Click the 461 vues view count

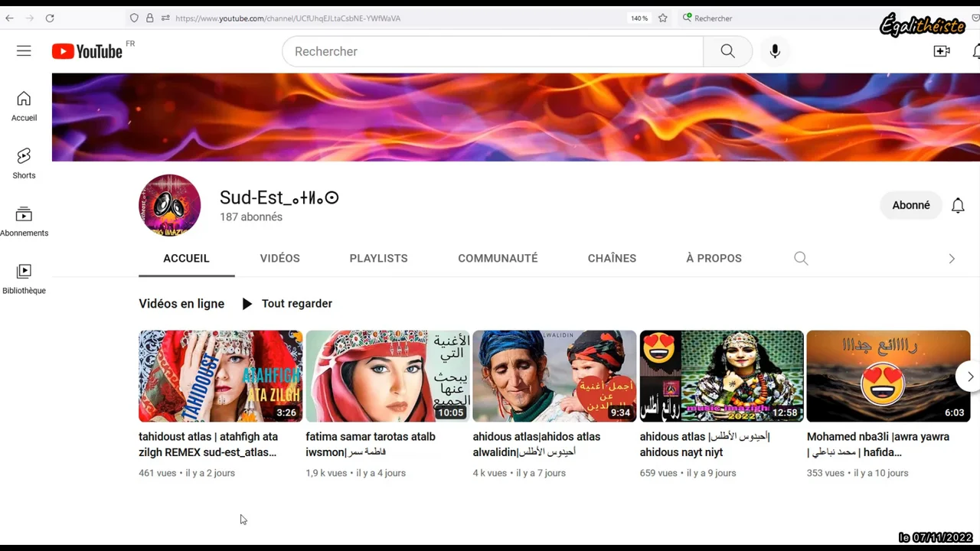coord(157,473)
